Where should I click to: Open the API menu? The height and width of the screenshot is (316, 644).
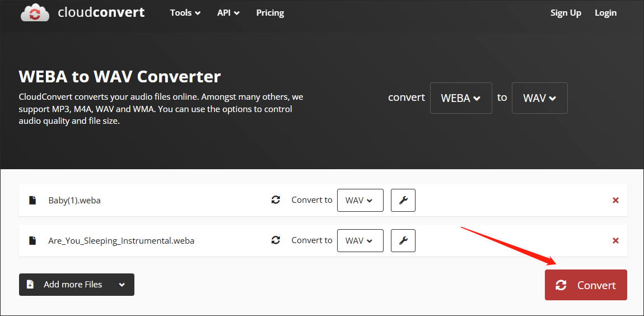pos(228,13)
